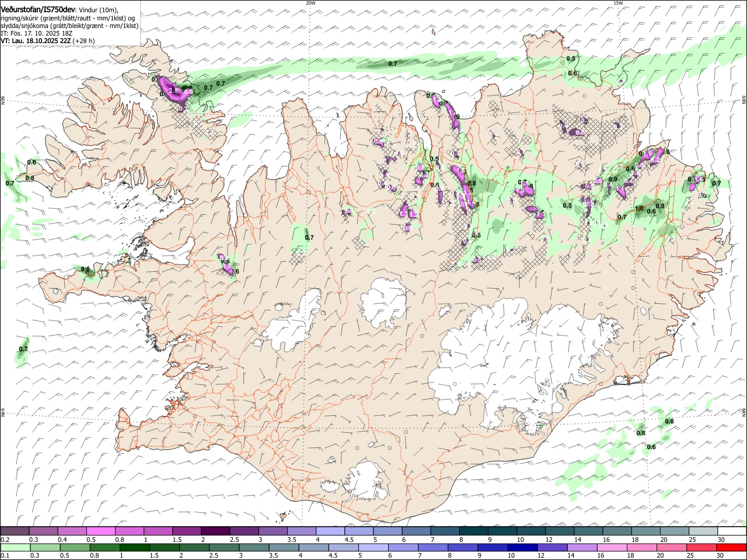The width and height of the screenshot is (747, 560).
Task: Click the 2.5 label in the lower legend row
Action: (x=214, y=555)
